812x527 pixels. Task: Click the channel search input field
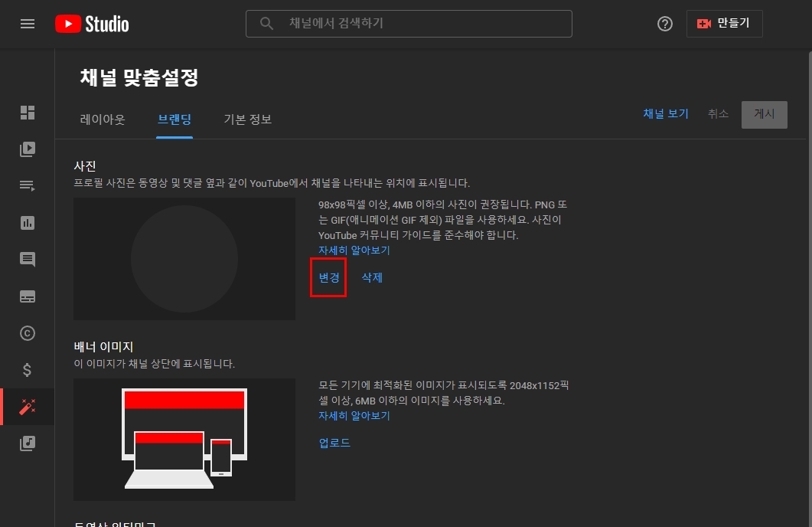pyautogui.click(x=409, y=24)
